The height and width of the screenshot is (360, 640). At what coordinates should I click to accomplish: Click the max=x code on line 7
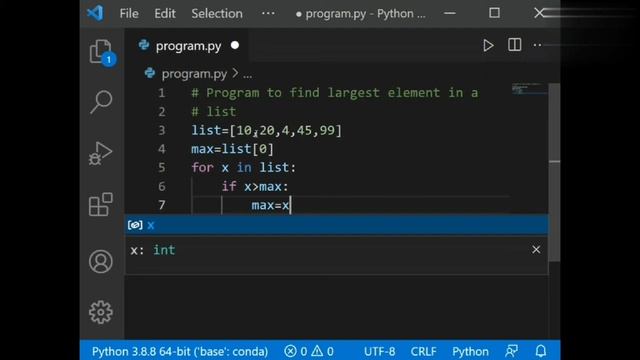[270, 205]
